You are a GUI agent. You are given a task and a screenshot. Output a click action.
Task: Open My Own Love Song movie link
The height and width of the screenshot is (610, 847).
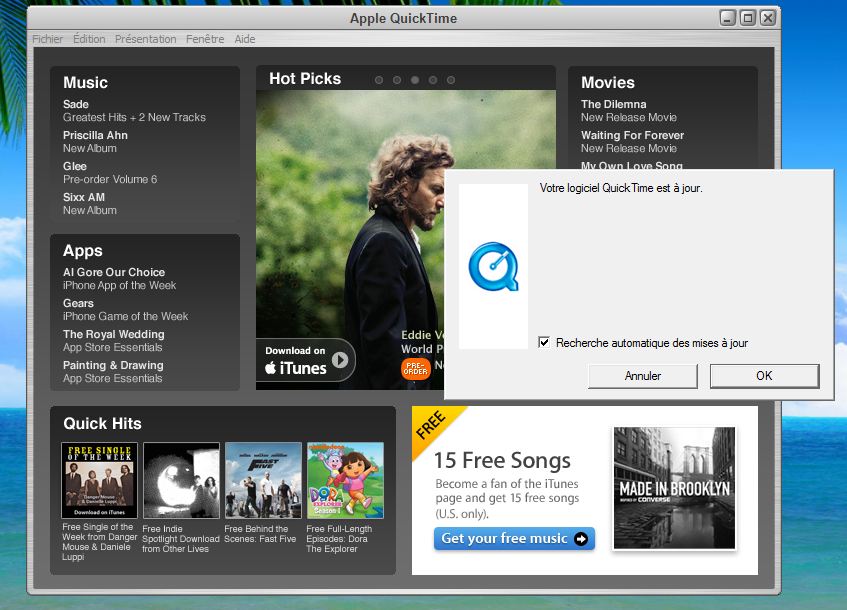tap(631, 165)
